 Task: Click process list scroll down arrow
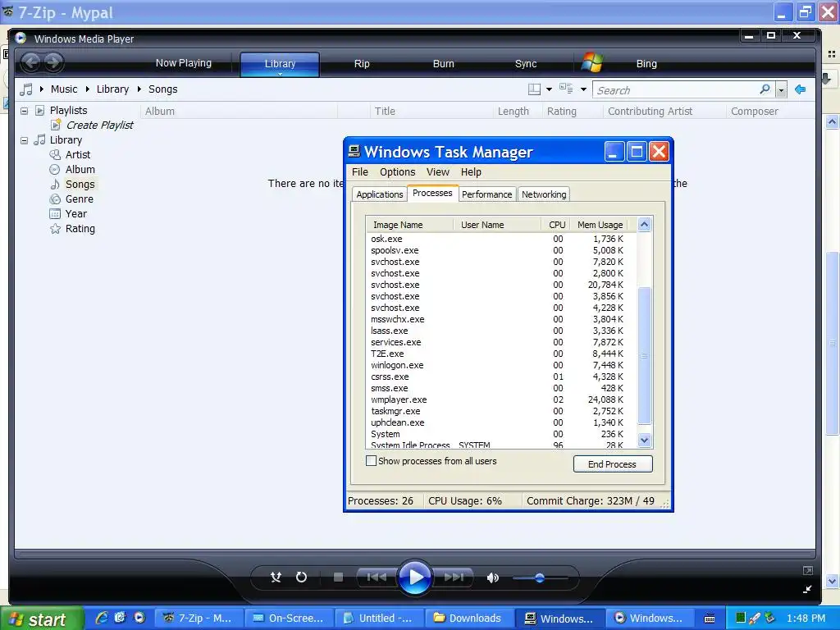[645, 441]
